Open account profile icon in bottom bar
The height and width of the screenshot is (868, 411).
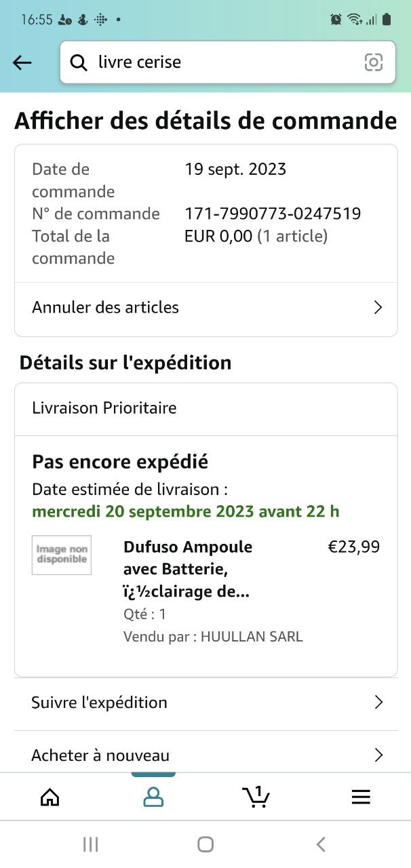153,797
